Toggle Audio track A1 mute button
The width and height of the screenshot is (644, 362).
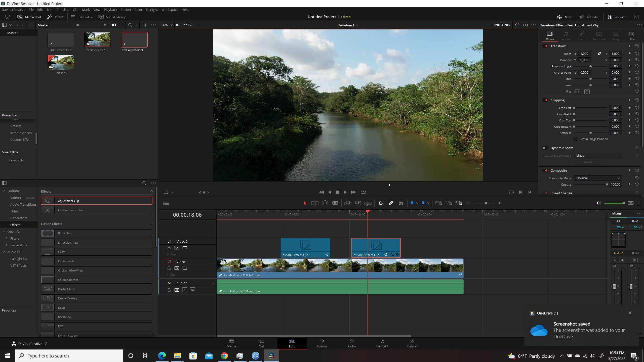coord(192,290)
